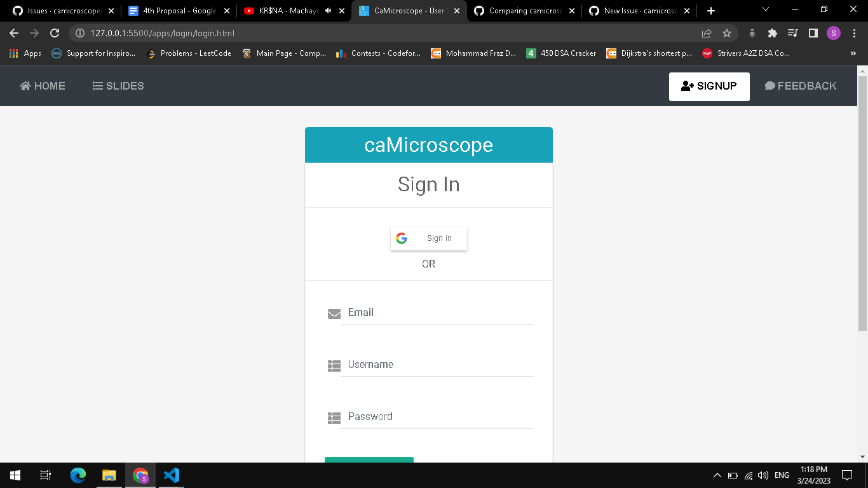Click the grid icon beside the Password field
The height and width of the screenshot is (488, 868).
coord(334,417)
